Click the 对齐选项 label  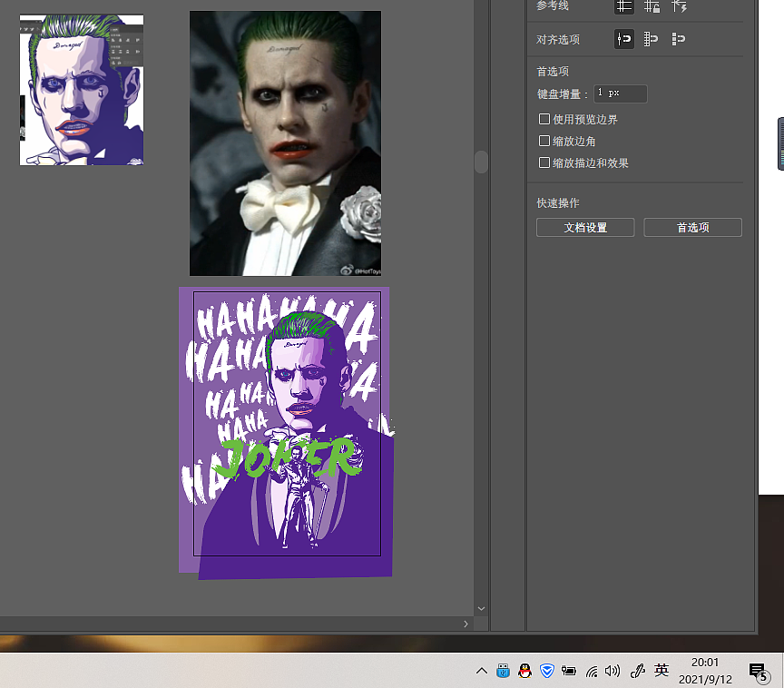coord(558,40)
